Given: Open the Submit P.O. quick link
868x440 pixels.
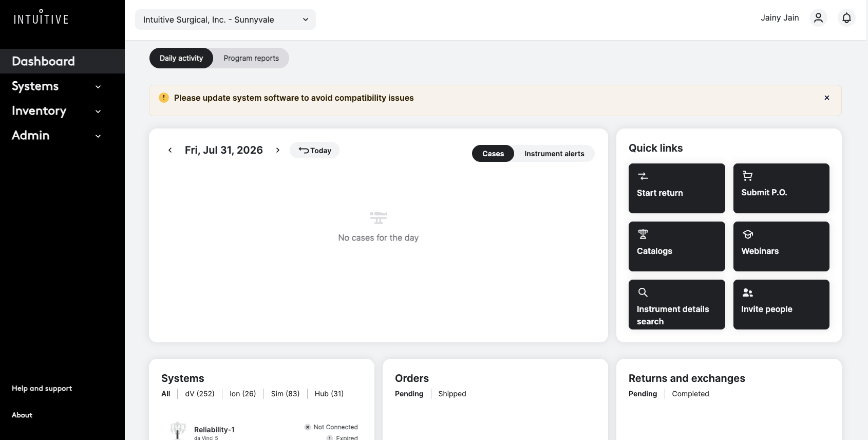Looking at the screenshot, I should (x=781, y=188).
